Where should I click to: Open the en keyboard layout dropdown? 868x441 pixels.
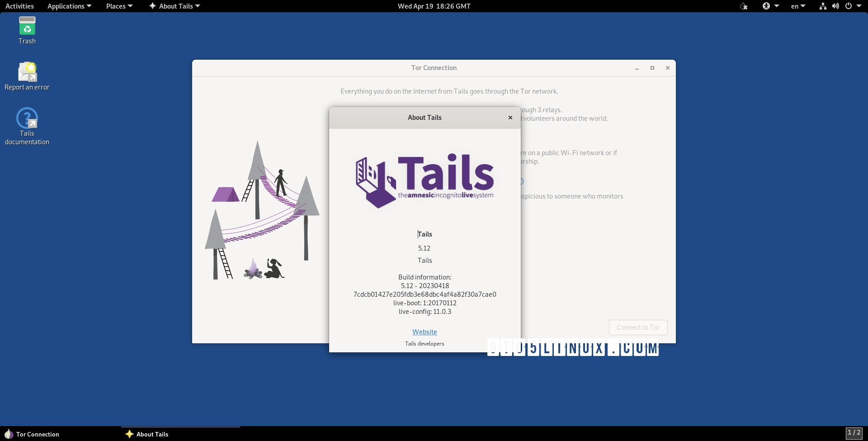coord(797,6)
